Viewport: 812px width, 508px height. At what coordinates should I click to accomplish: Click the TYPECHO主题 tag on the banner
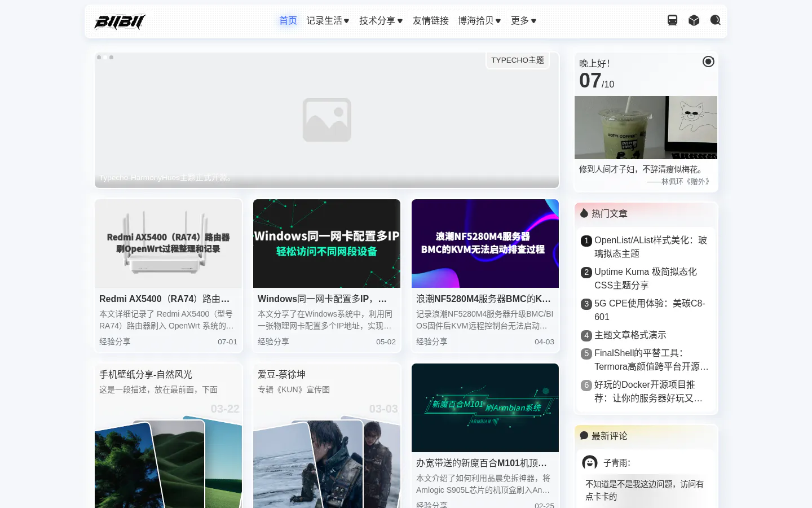point(518,60)
